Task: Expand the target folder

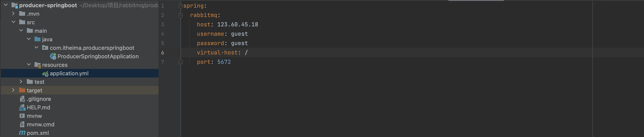Action: point(13,90)
